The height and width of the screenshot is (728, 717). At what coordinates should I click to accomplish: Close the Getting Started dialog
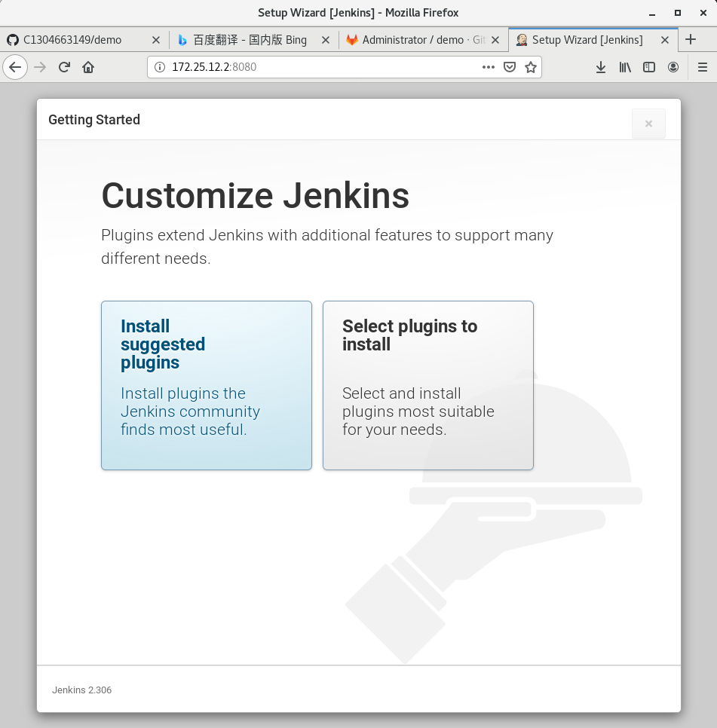pyautogui.click(x=648, y=124)
